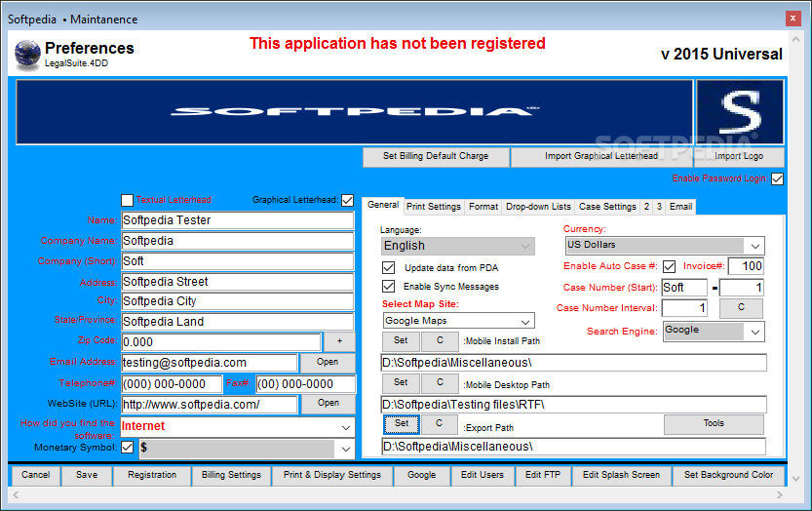Expand the 'How did you find the software' dropdown
The image size is (812, 511).
(238, 427)
